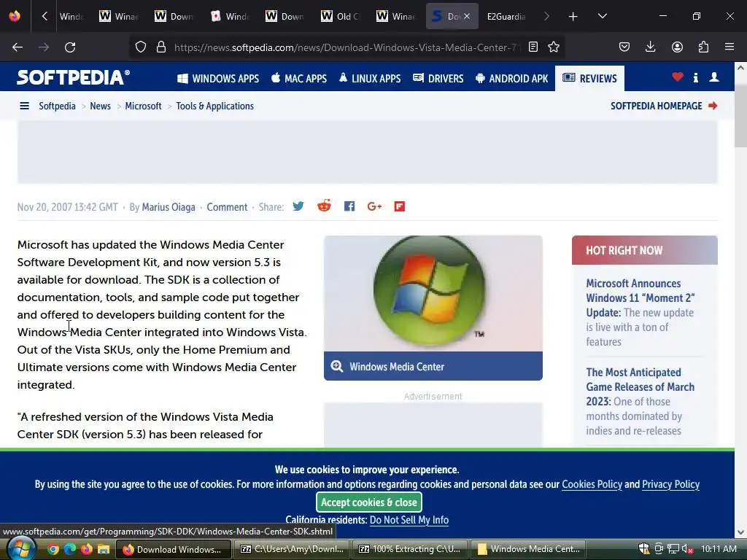The width and height of the screenshot is (747, 560).
Task: Open the Extensions puzzle icon
Action: point(703,47)
